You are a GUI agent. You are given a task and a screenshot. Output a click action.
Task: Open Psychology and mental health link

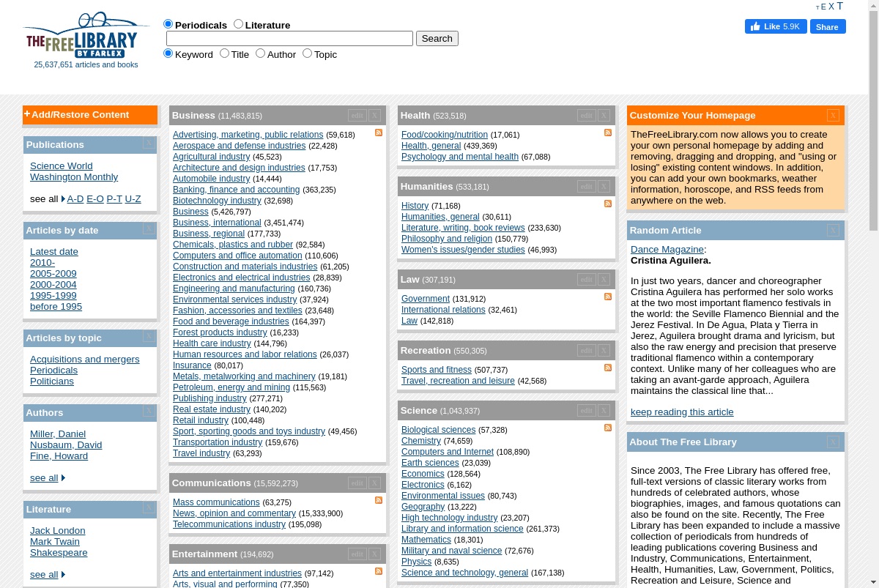(x=460, y=157)
